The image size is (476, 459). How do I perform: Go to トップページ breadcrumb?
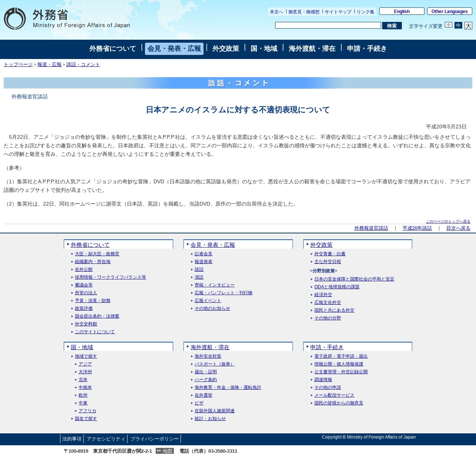(x=18, y=64)
